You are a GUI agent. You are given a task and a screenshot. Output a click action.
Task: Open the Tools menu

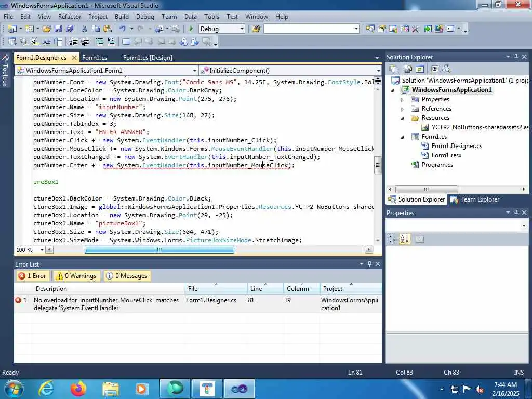coord(212,16)
